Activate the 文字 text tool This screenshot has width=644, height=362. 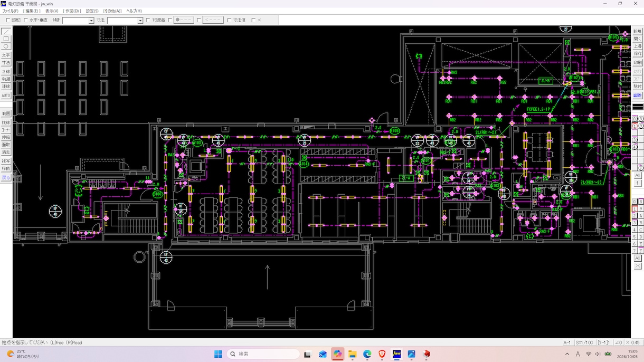6,55
